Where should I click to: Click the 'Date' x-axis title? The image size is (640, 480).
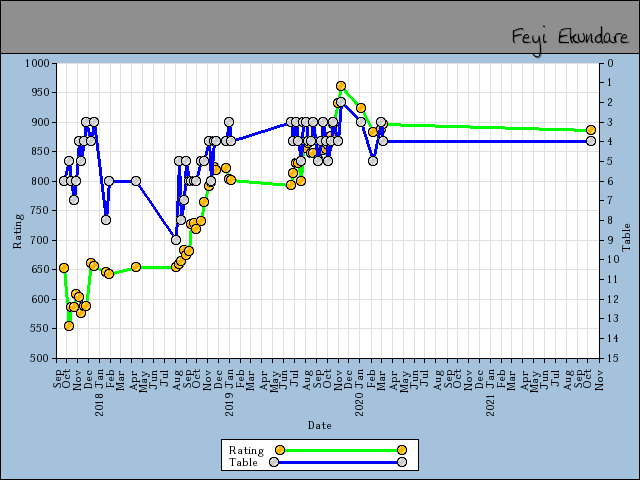(x=320, y=425)
